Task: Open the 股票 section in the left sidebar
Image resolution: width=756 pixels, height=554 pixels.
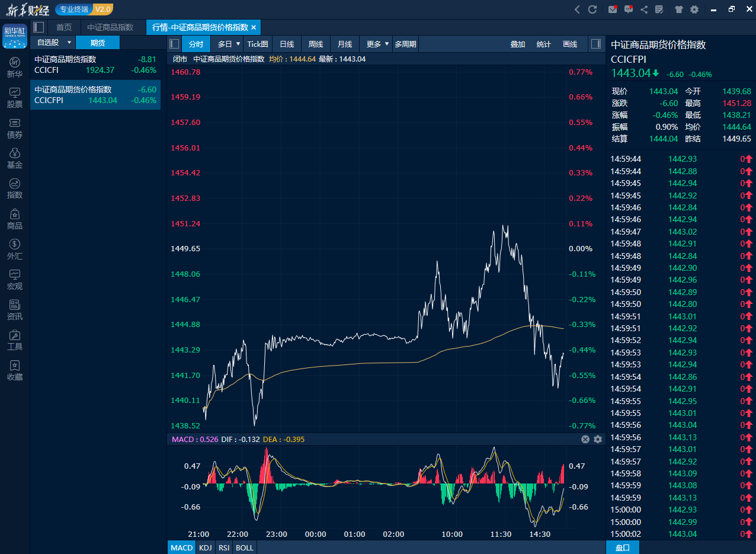Action: pyautogui.click(x=14, y=98)
